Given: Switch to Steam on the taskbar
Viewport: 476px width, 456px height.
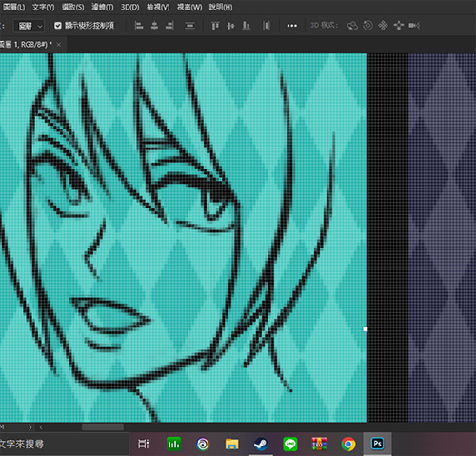Looking at the screenshot, I should (x=261, y=444).
